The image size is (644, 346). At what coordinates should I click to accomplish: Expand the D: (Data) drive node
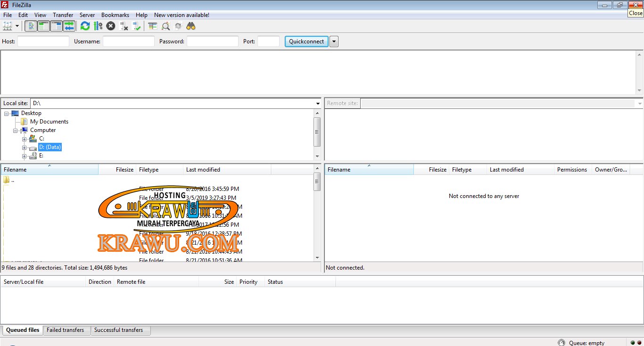(25, 148)
